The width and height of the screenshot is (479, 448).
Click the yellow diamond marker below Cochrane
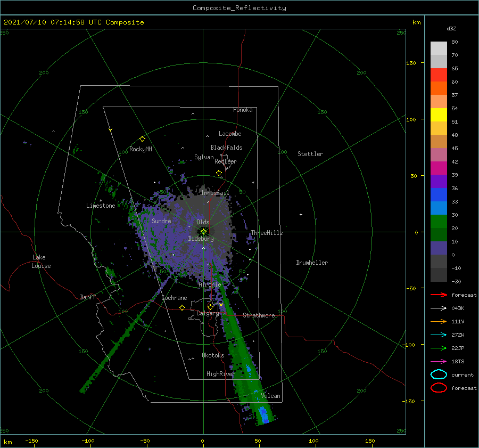(x=182, y=307)
